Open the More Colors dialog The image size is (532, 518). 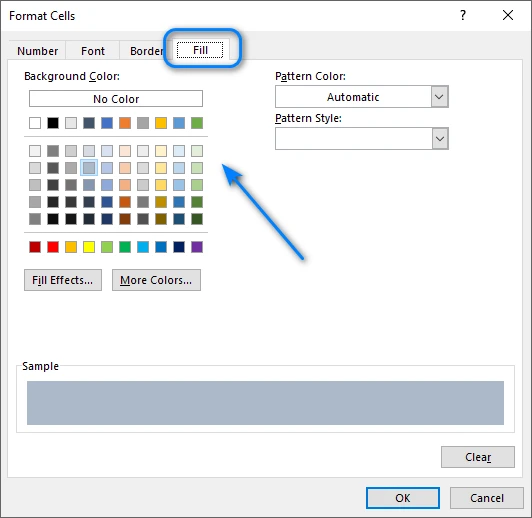[156, 280]
